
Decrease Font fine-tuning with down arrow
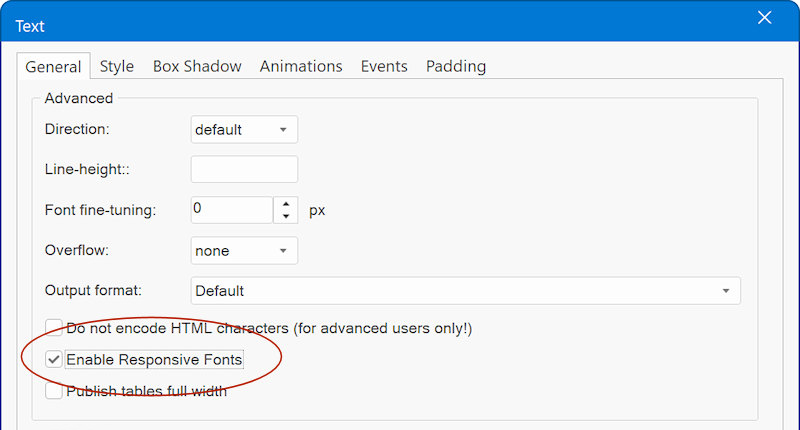pos(286,217)
